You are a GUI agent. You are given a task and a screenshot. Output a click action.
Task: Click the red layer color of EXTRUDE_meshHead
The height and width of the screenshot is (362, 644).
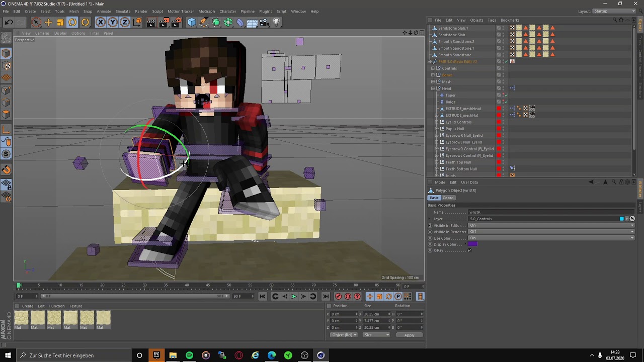tap(499, 109)
